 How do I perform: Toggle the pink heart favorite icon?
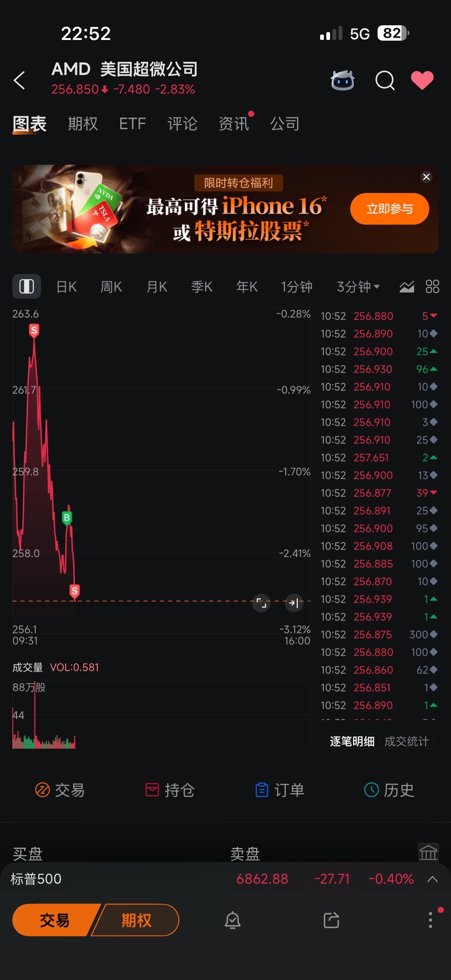[x=422, y=80]
